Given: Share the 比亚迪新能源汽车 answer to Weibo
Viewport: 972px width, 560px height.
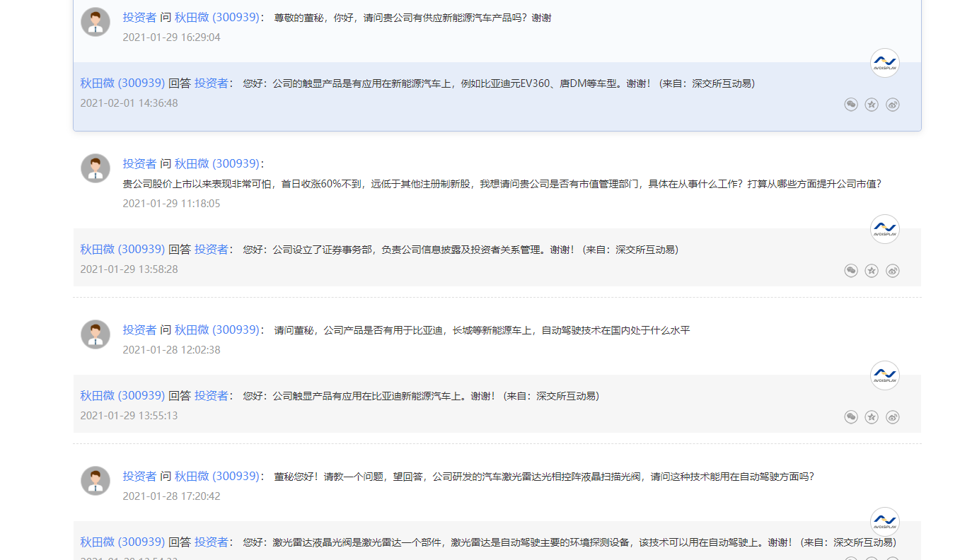Looking at the screenshot, I should pos(893,417).
